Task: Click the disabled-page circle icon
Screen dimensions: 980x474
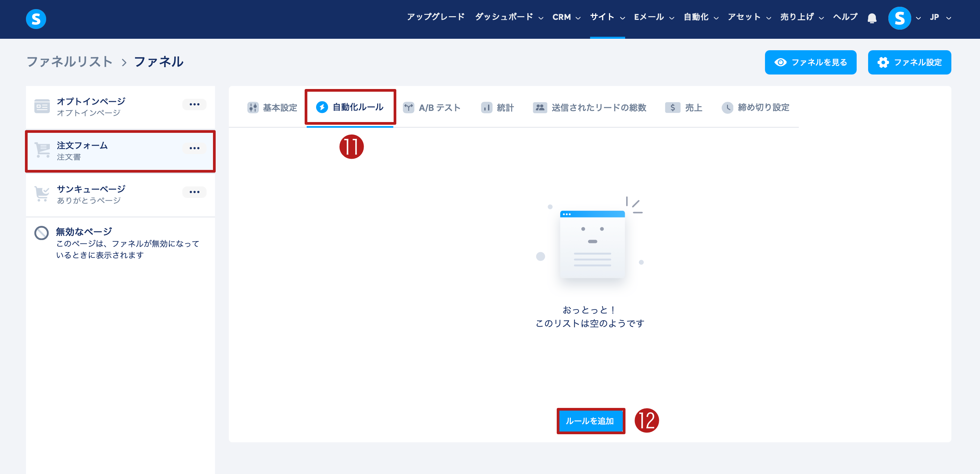Action: [x=41, y=233]
